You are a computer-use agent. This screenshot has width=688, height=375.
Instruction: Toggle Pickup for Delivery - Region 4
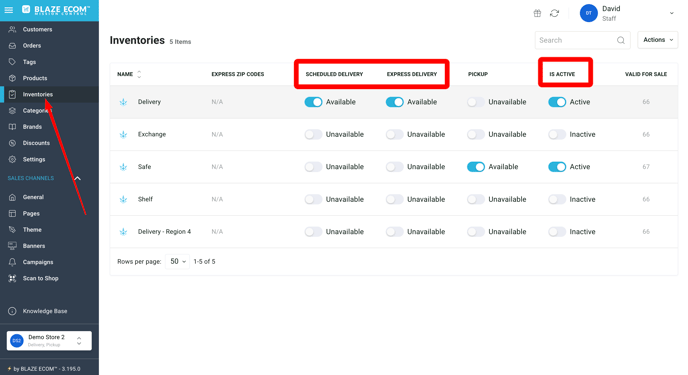pos(476,232)
